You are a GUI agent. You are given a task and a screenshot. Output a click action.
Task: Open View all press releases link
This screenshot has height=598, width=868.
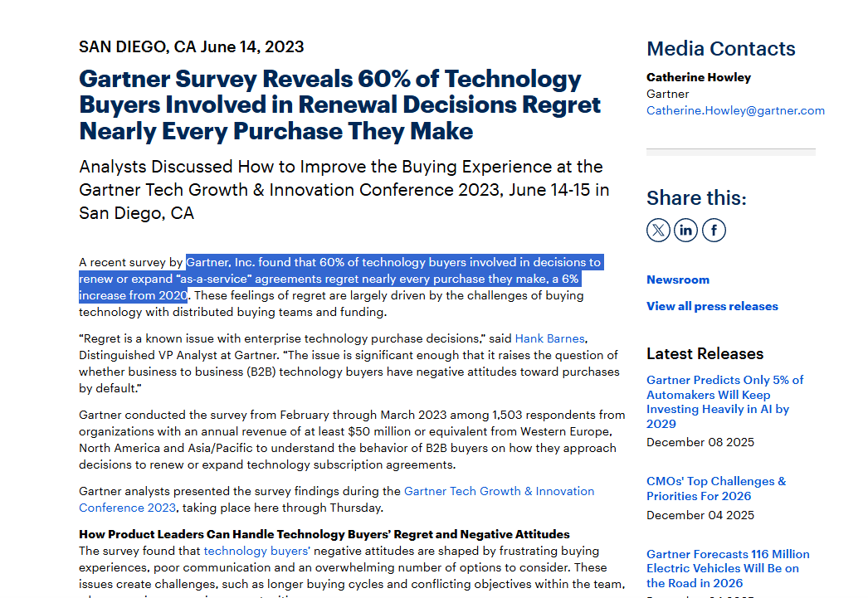[x=712, y=307]
